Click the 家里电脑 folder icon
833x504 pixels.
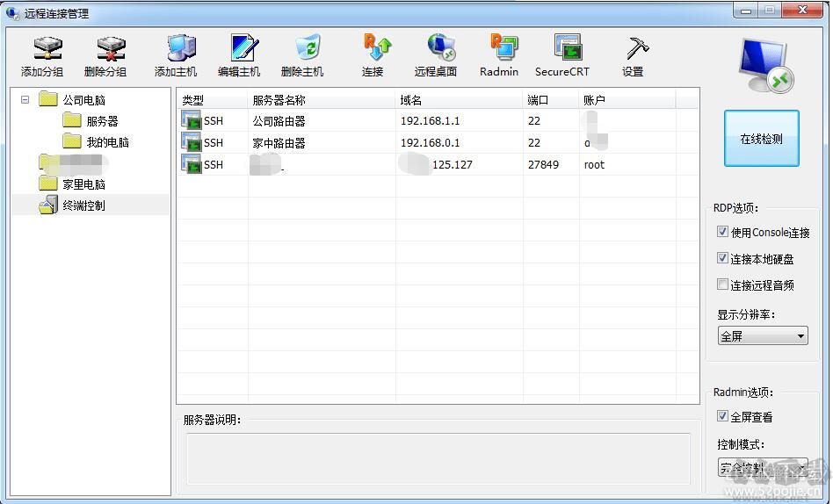pos(48,184)
